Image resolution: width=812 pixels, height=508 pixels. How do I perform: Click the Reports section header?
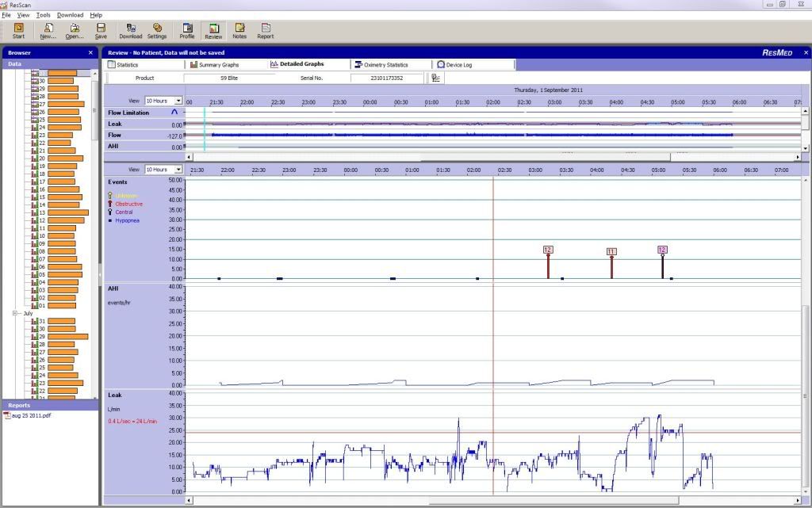click(x=50, y=406)
